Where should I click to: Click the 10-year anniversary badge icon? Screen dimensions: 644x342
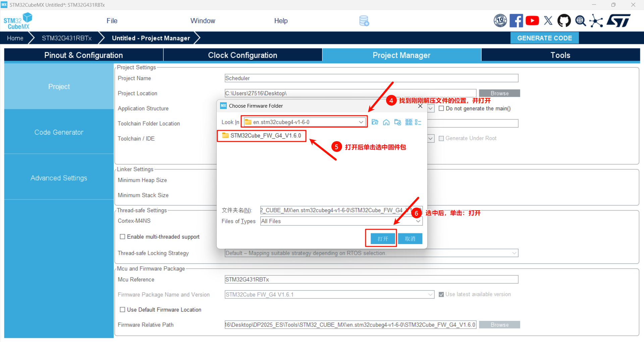click(500, 21)
